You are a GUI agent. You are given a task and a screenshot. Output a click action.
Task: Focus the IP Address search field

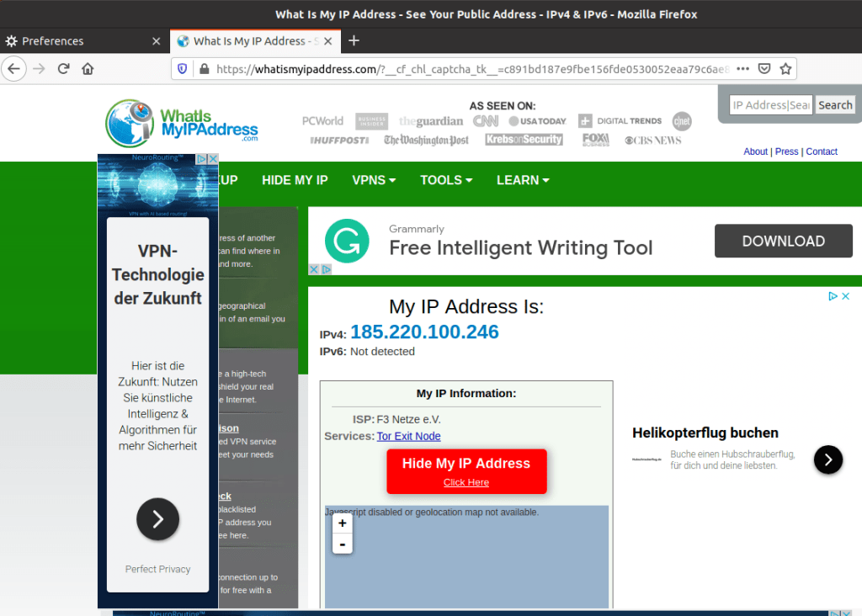click(771, 105)
